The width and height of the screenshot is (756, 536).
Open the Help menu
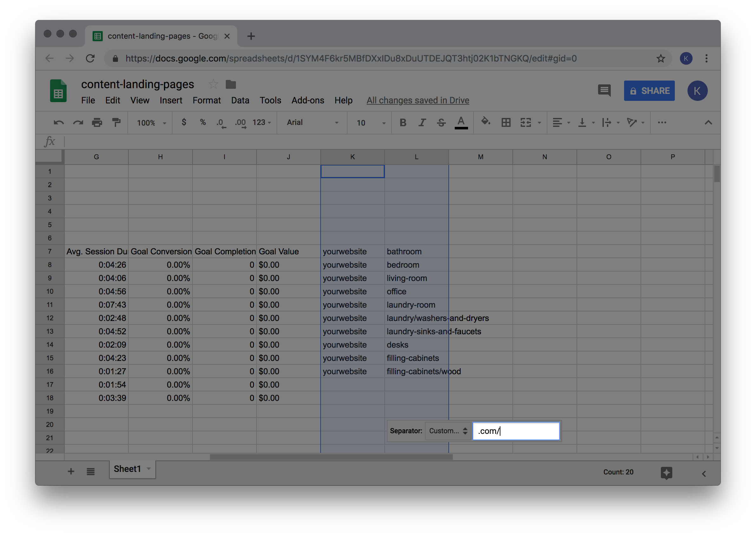343,100
